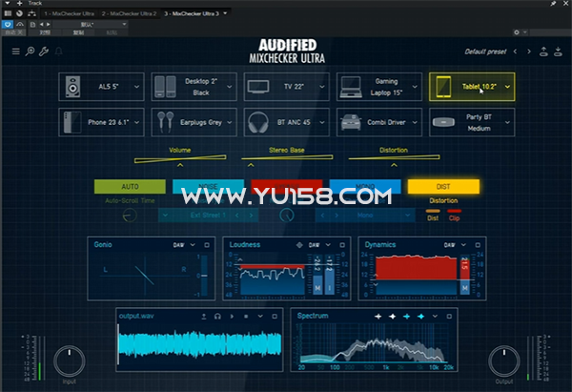Expand the BT ANC 45 dropdown arrow
Image resolution: width=572 pixels, height=392 pixels.
pos(322,123)
